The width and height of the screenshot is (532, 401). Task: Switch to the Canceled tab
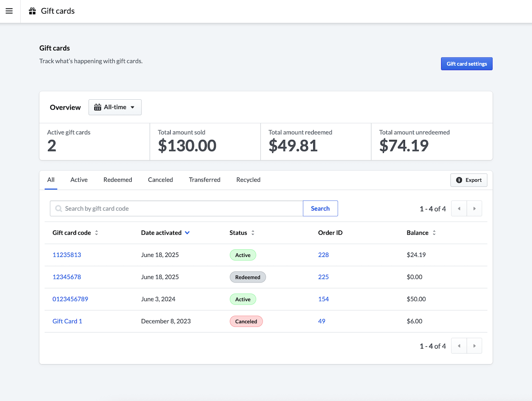[x=160, y=180]
